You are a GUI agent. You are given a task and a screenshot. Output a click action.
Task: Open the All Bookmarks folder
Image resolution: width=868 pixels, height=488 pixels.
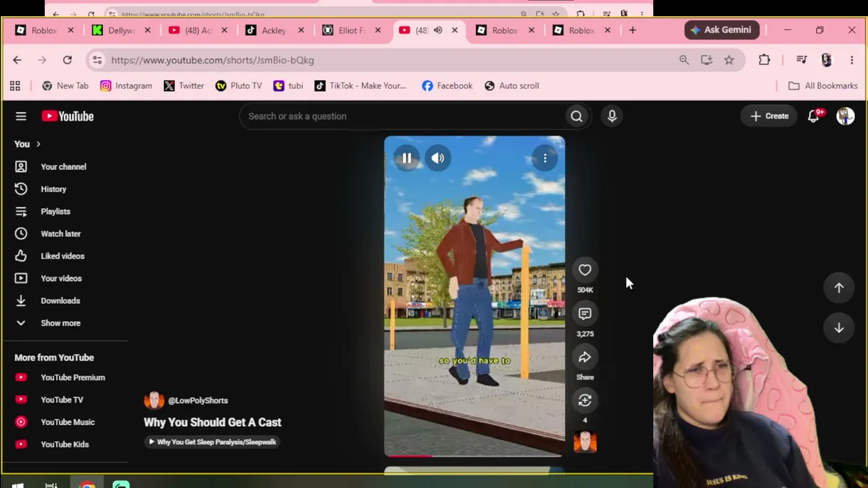[823, 86]
